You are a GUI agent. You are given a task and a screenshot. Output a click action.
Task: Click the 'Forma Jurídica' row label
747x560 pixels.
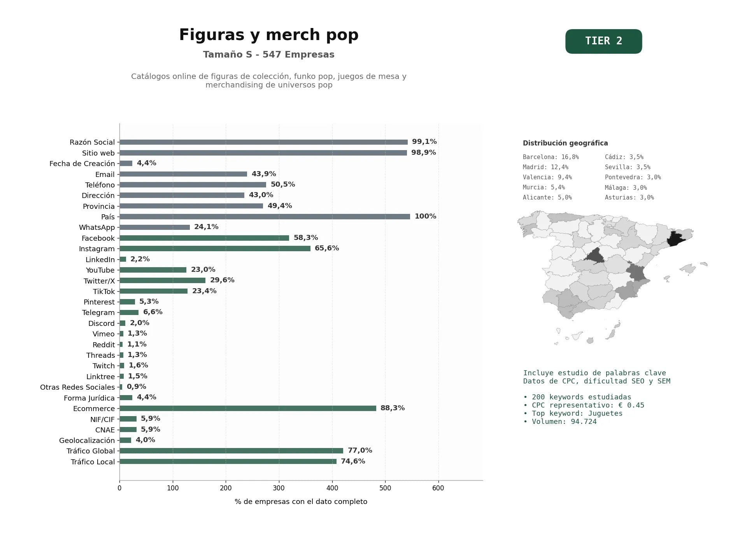89,398
